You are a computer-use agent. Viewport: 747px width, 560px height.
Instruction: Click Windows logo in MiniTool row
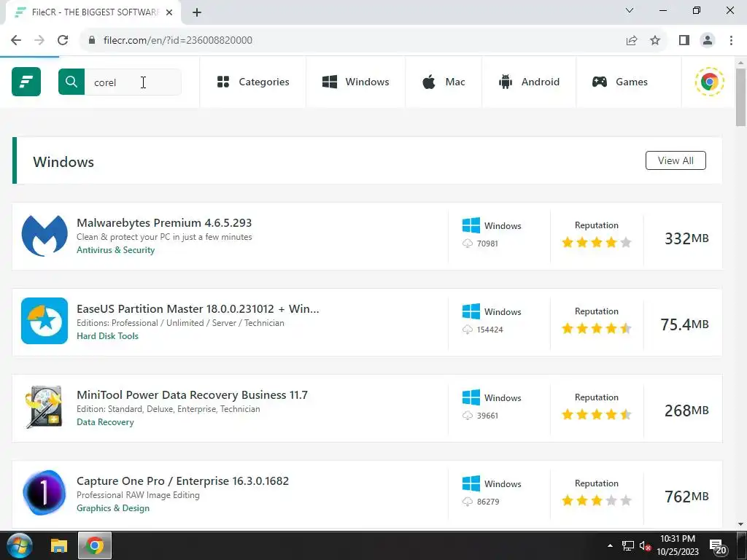[x=471, y=397]
